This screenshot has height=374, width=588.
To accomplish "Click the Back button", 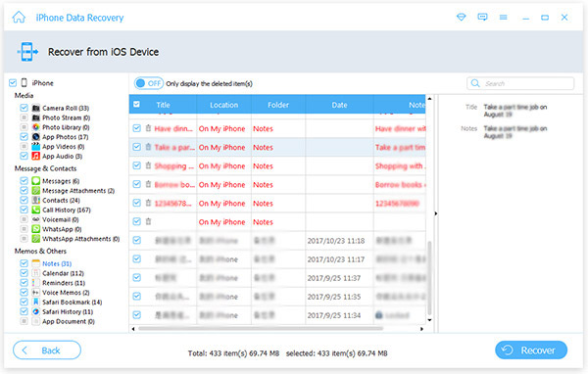I will click(47, 351).
